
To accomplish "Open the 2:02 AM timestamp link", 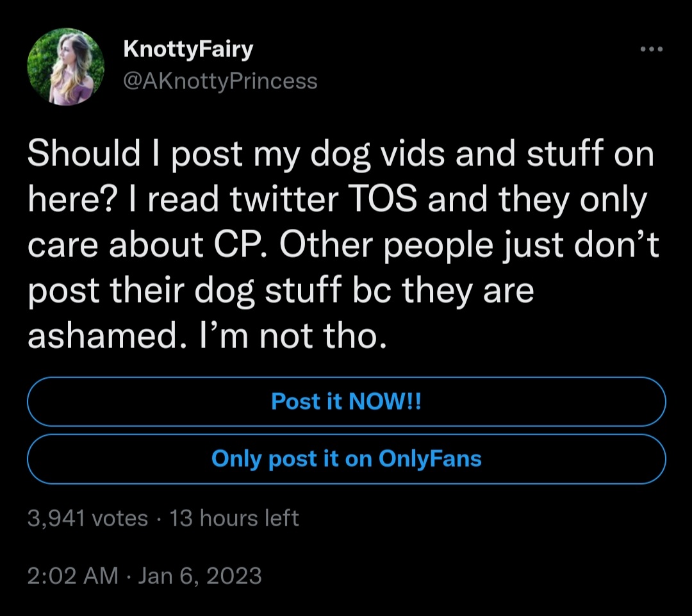I will point(73,576).
